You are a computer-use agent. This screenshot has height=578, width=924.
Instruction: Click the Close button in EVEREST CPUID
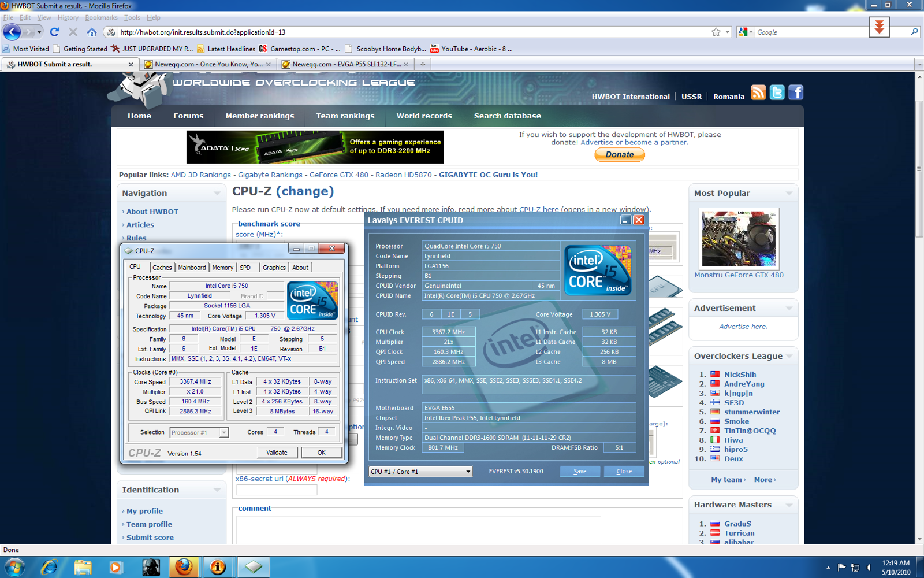[x=624, y=472]
